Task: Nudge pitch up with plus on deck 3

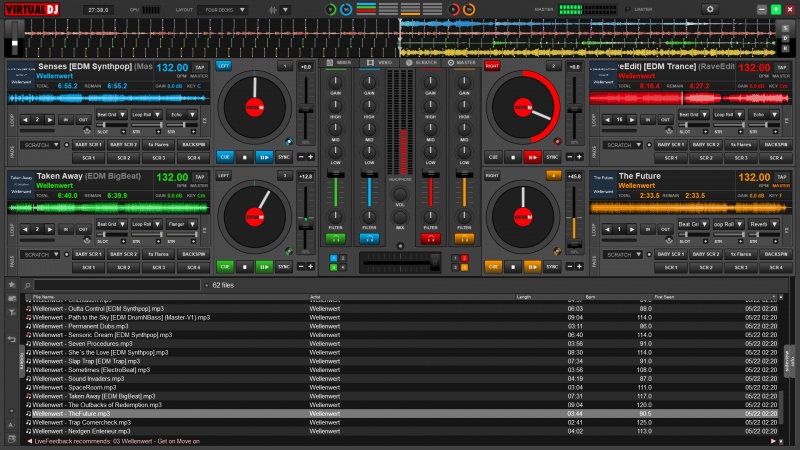Action: pos(310,266)
